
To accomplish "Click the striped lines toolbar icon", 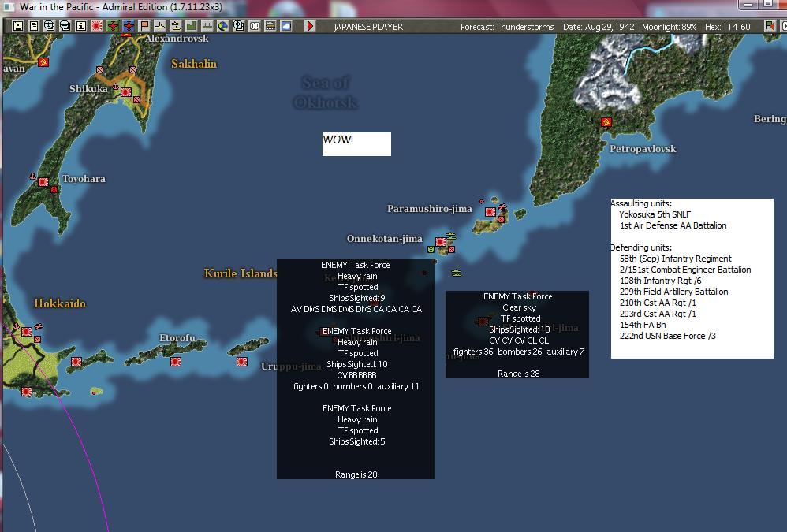I will point(270,25).
